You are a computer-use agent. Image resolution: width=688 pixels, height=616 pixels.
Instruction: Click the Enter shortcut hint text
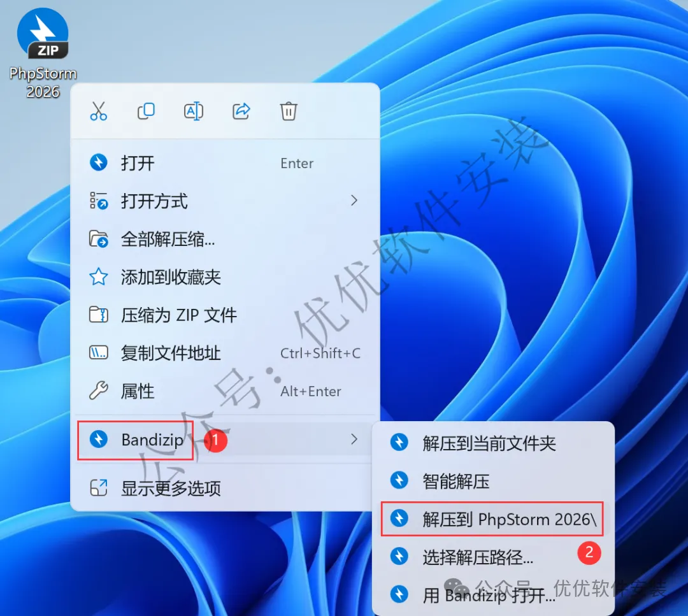tap(297, 163)
